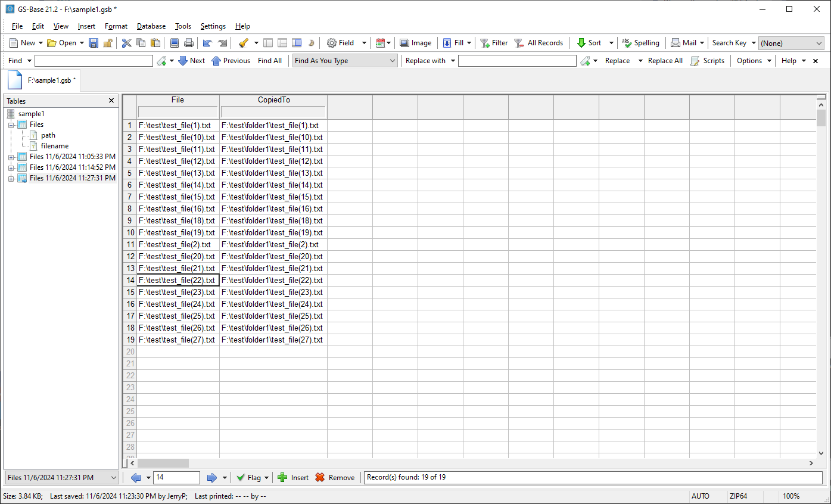The width and height of the screenshot is (831, 504).
Task: Collapse the Files table tree node
Action: pos(11,125)
